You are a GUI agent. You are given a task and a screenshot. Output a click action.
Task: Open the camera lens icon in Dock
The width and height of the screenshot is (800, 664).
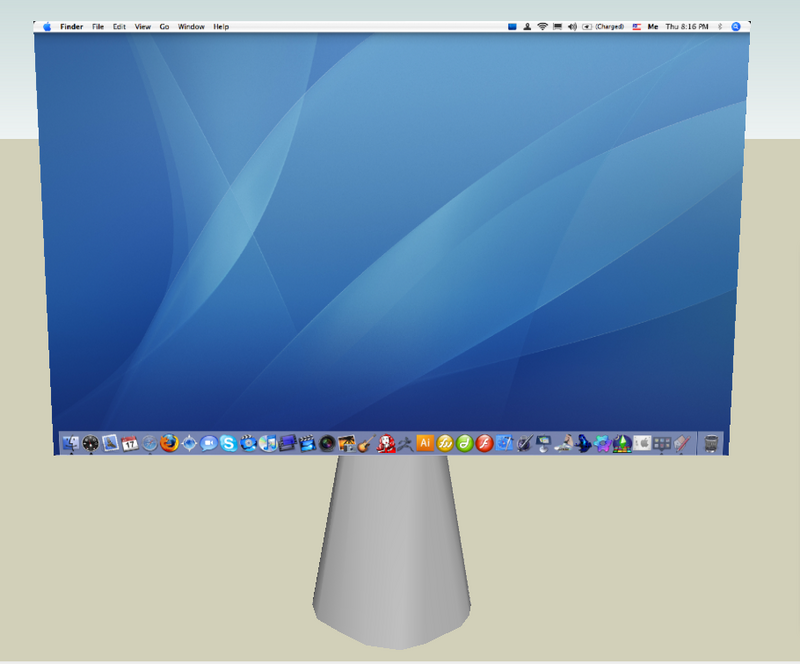click(x=327, y=443)
